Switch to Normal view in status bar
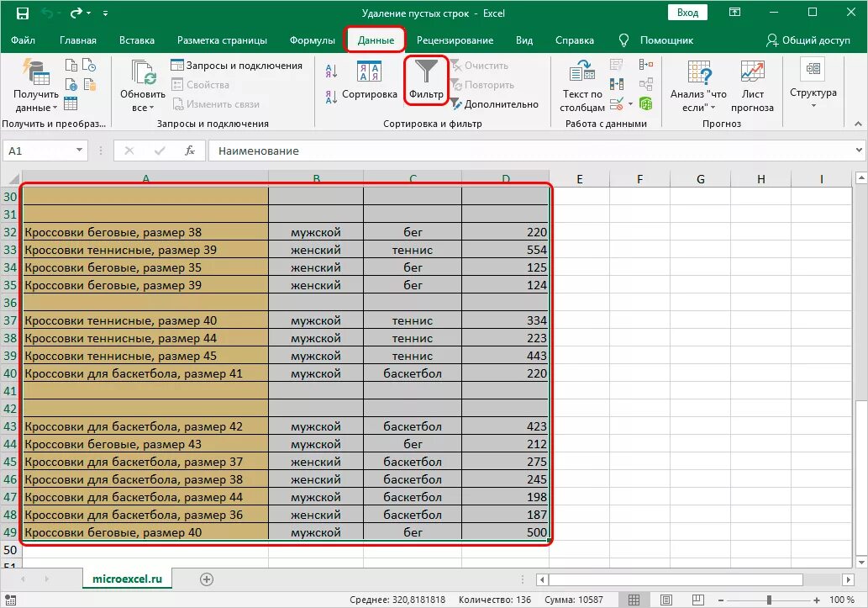 tap(634, 600)
